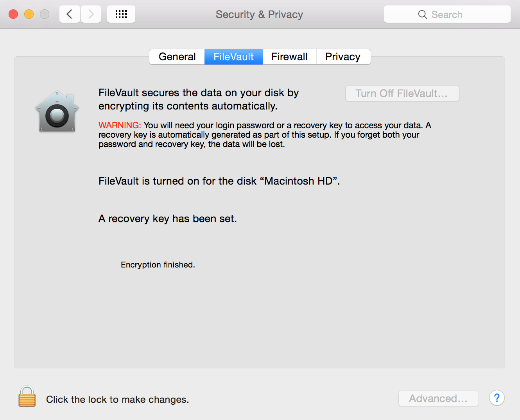
Task: Switch to the General tab
Action: tap(177, 57)
